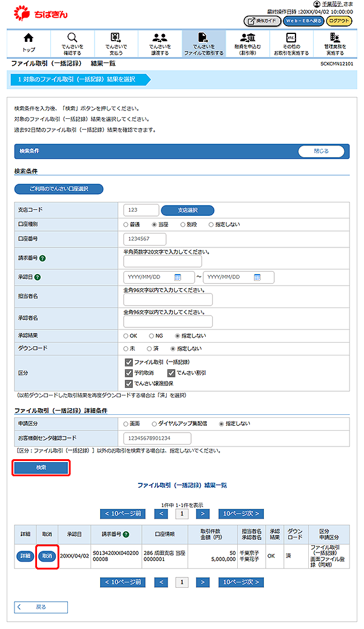Click upper < 10ページ前 pager button

(x=123, y=514)
